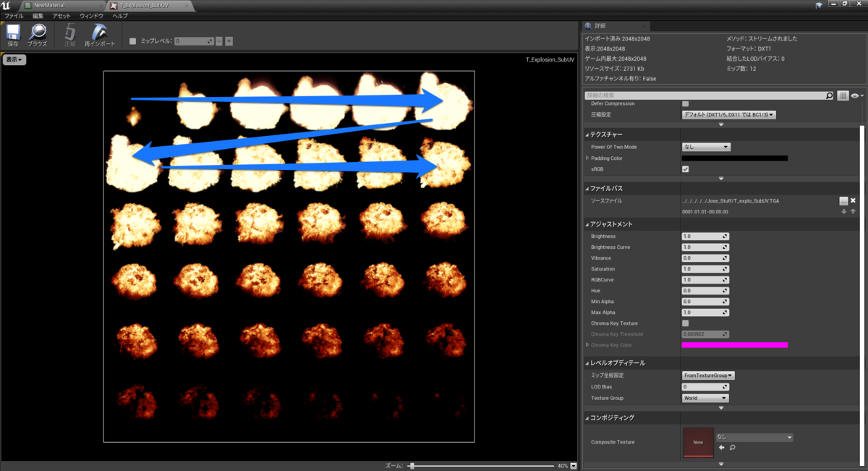The image size is (868, 471).
Task: Open the アセット menu
Action: [61, 15]
